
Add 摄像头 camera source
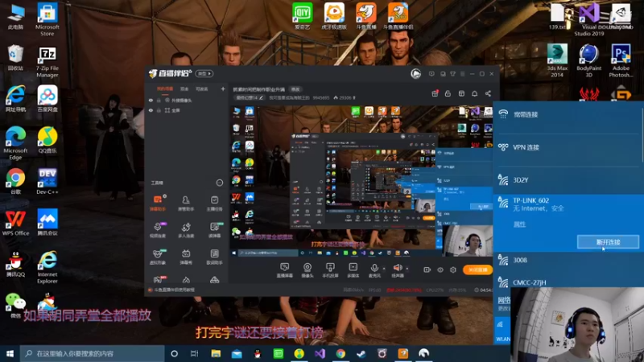pos(308,270)
